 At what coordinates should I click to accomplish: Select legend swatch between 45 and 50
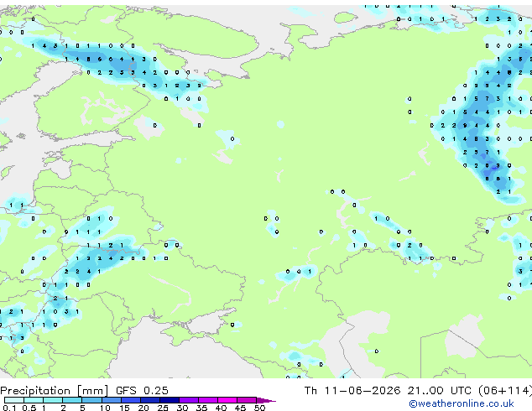click(247, 400)
